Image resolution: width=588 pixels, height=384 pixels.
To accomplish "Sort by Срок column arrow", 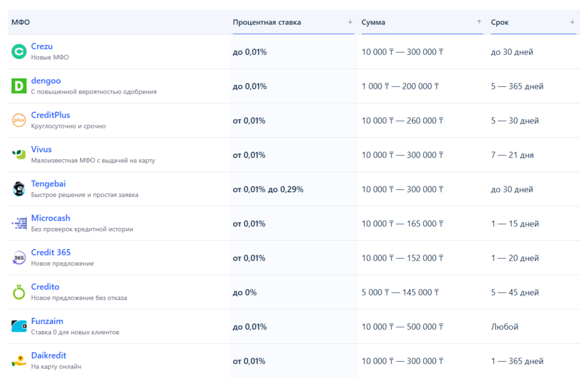I will coord(572,22).
